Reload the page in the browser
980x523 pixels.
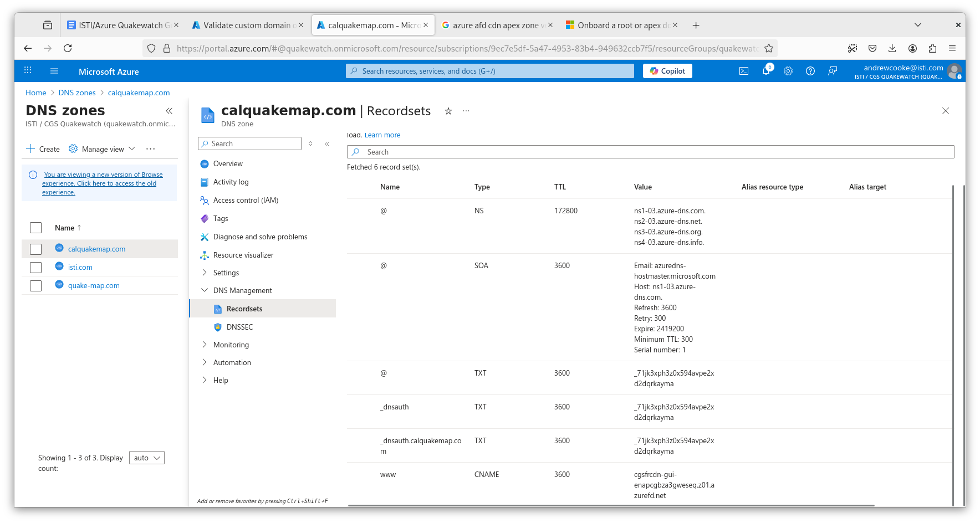tap(68, 48)
